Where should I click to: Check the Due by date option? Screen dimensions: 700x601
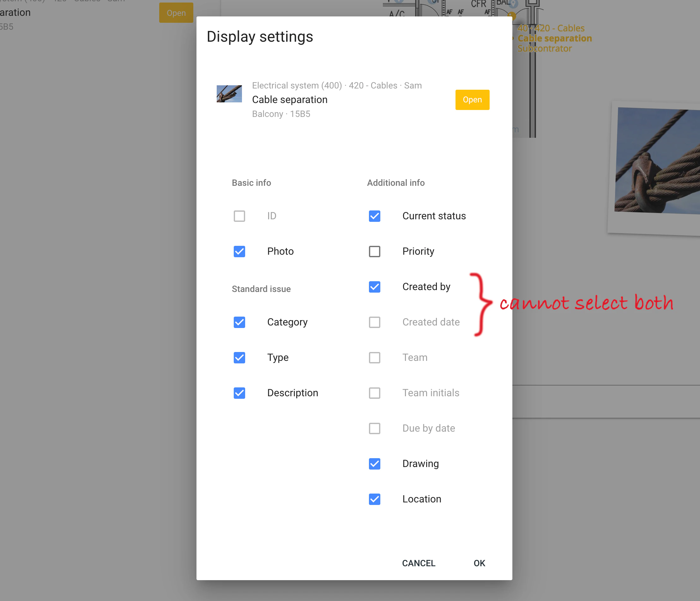click(x=374, y=428)
